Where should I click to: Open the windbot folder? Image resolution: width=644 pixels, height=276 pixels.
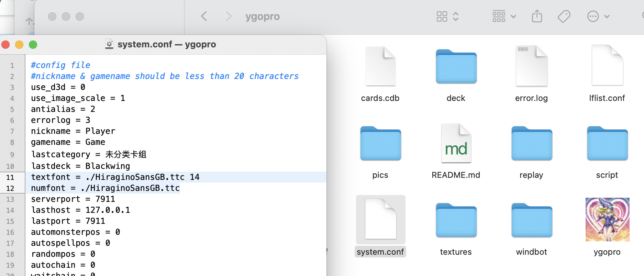pos(532,220)
